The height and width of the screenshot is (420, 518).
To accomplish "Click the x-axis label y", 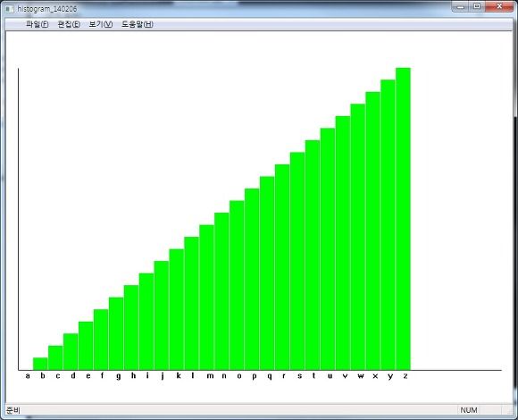I will [390, 376].
